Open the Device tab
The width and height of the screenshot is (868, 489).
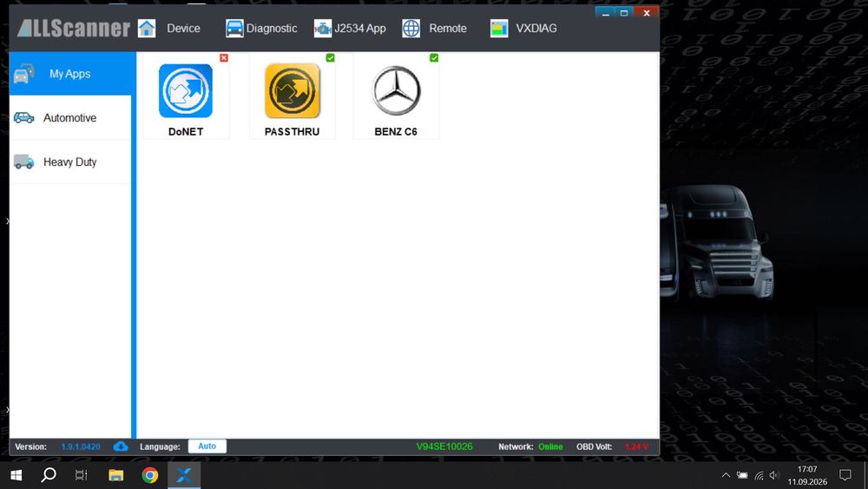point(183,29)
